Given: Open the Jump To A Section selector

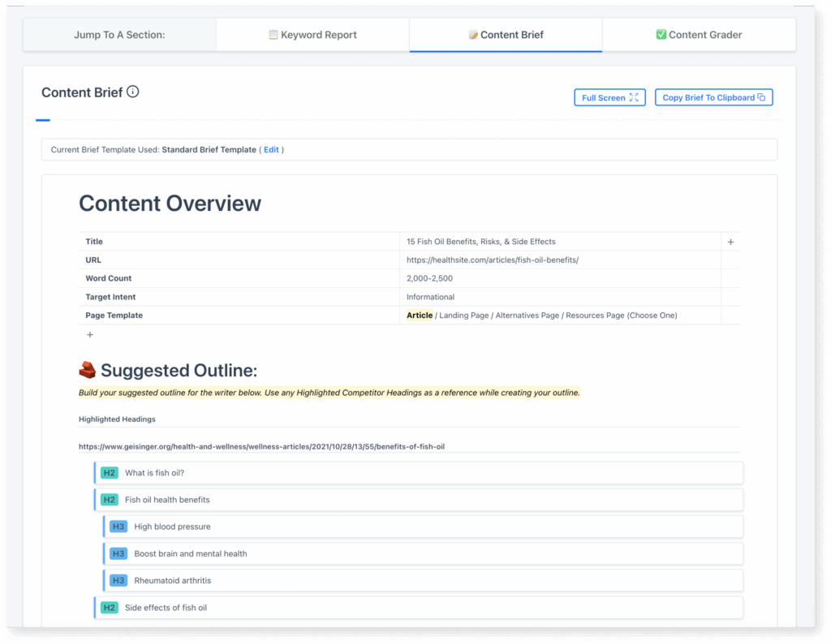Looking at the screenshot, I should (118, 34).
